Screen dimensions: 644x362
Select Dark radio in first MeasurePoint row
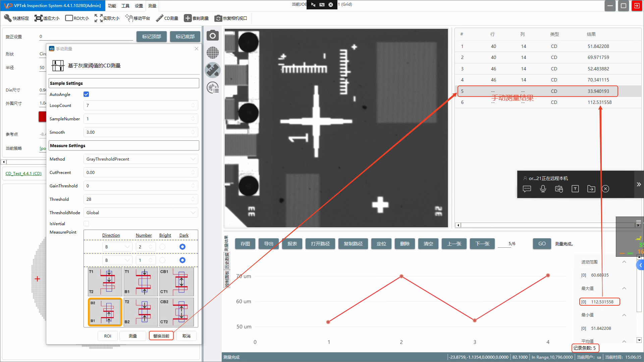(x=182, y=247)
